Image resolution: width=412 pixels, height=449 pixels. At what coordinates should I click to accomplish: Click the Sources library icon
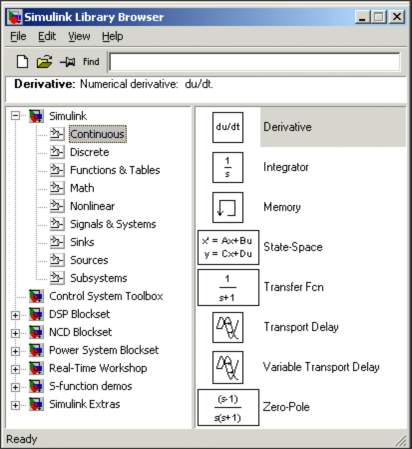pyautogui.click(x=57, y=260)
